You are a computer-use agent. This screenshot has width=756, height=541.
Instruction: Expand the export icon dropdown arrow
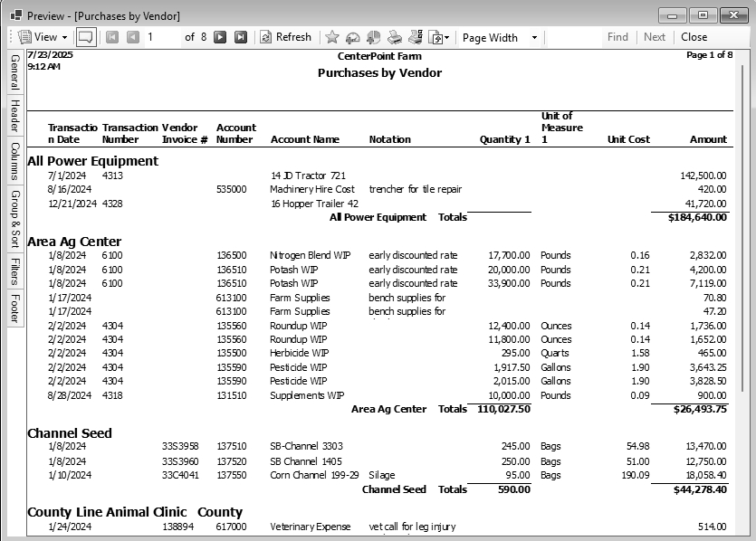coord(446,38)
